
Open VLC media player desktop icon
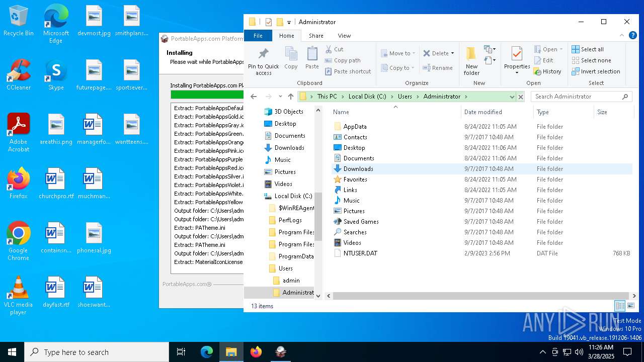[18, 296]
